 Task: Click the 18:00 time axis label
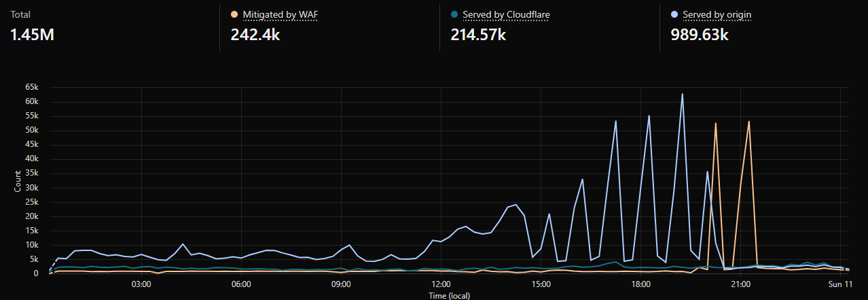(641, 283)
